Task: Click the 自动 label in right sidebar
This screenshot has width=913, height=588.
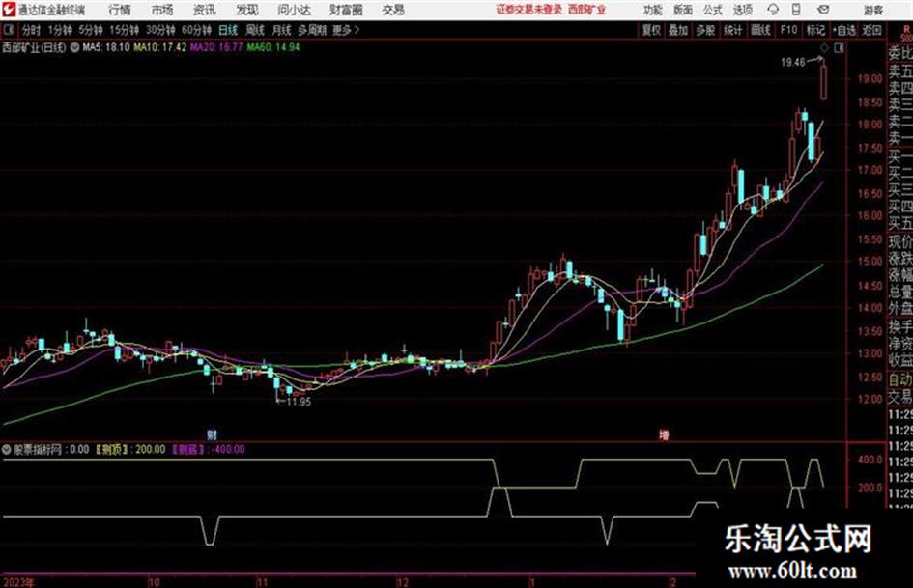Action: pyautogui.click(x=900, y=379)
